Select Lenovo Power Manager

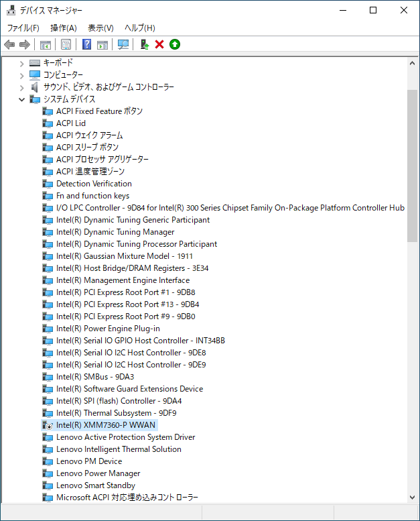click(x=98, y=473)
